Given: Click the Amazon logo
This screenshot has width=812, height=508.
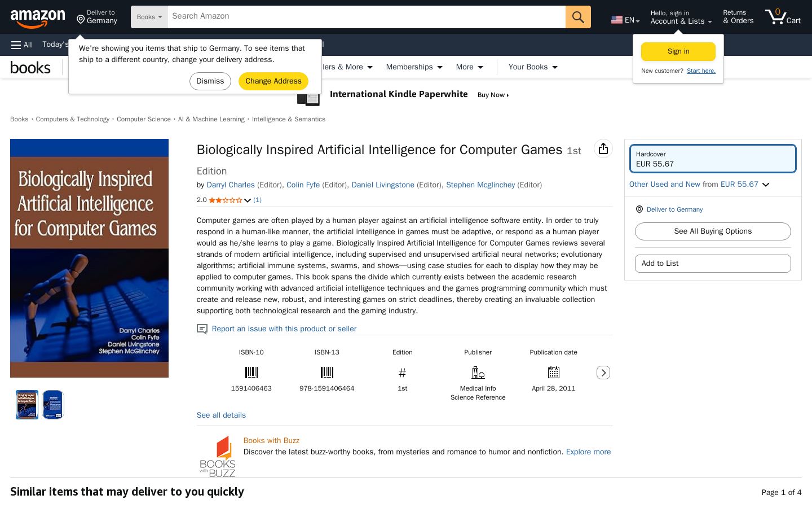Looking at the screenshot, I should point(37,19).
